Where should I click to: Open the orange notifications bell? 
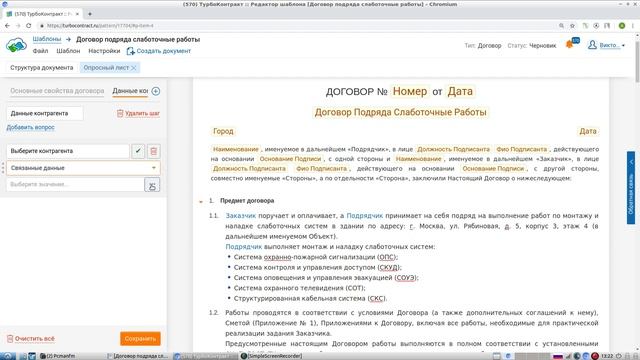(569, 44)
